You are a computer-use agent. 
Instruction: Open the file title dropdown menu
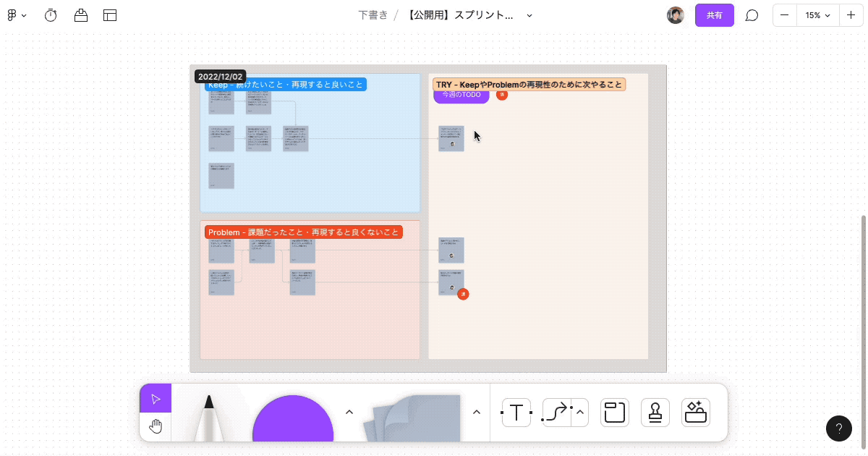tap(529, 14)
